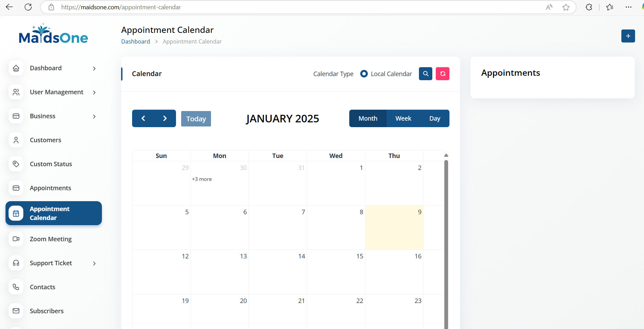This screenshot has width=644, height=329.
Task: Add page to browser favorites star
Action: pos(566,7)
